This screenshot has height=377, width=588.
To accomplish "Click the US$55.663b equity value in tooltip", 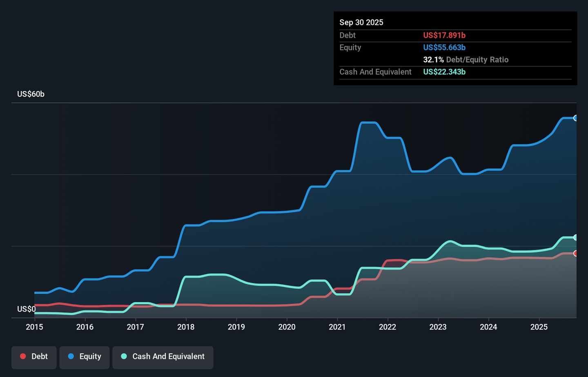I will (x=444, y=47).
